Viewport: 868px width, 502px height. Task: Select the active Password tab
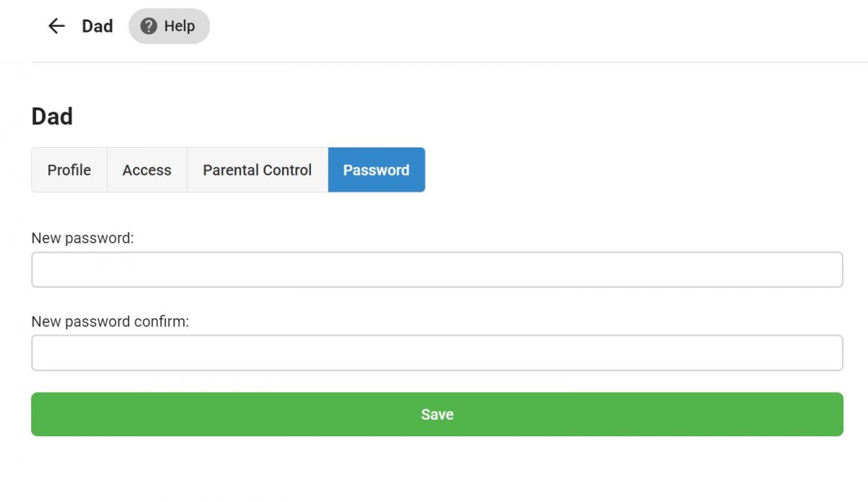point(376,169)
